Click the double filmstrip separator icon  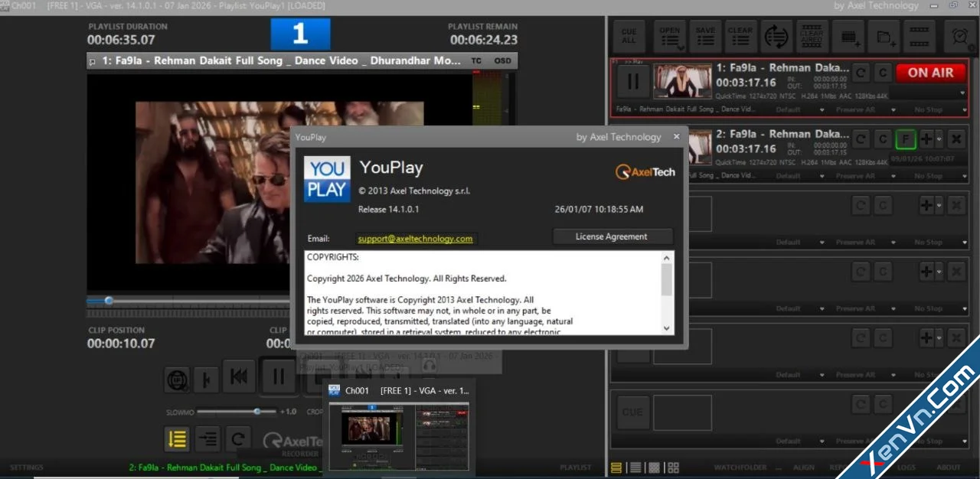919,36
